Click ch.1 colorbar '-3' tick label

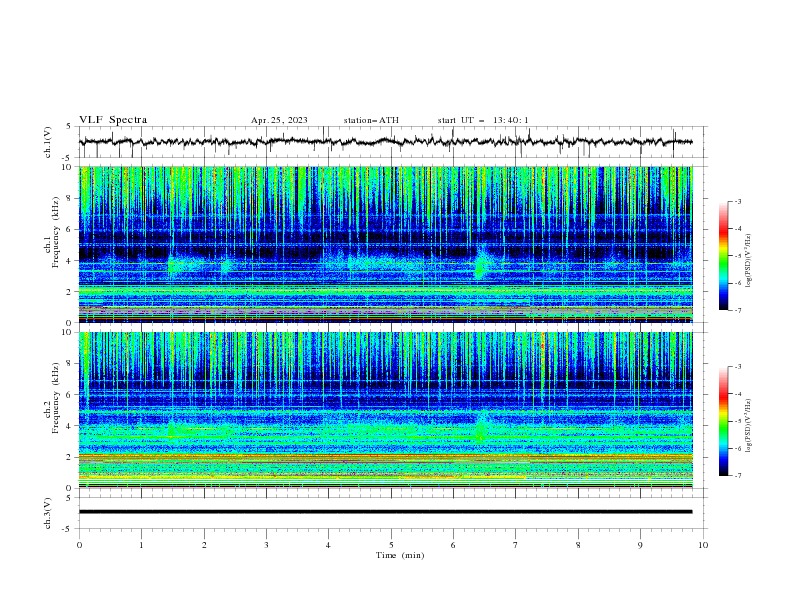point(737,201)
